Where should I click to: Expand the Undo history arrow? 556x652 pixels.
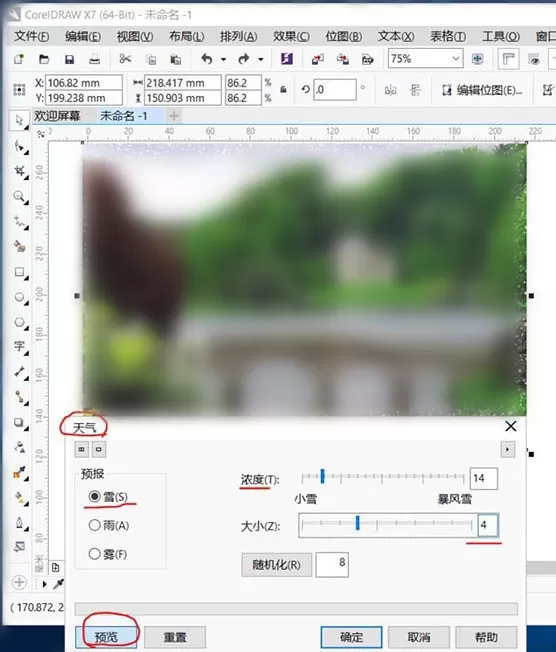coord(223,59)
